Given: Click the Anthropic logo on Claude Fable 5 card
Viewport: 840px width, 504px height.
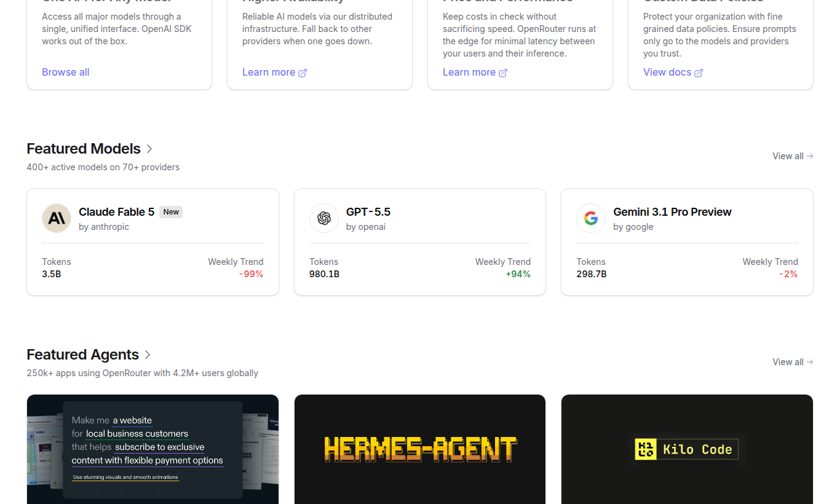Looking at the screenshot, I should [57, 218].
